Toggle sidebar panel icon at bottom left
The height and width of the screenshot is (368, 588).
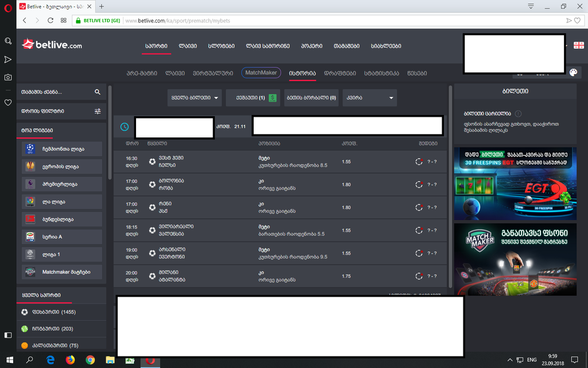(8, 335)
